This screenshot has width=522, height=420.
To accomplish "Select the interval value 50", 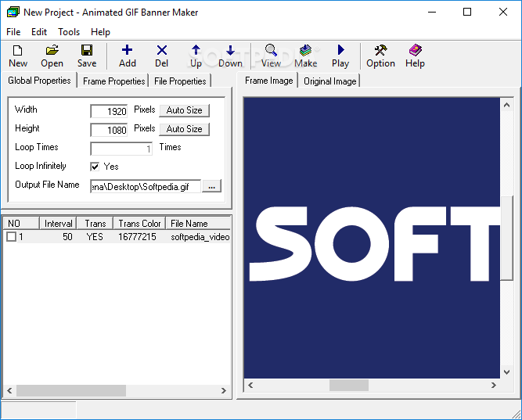I will [x=67, y=237].
